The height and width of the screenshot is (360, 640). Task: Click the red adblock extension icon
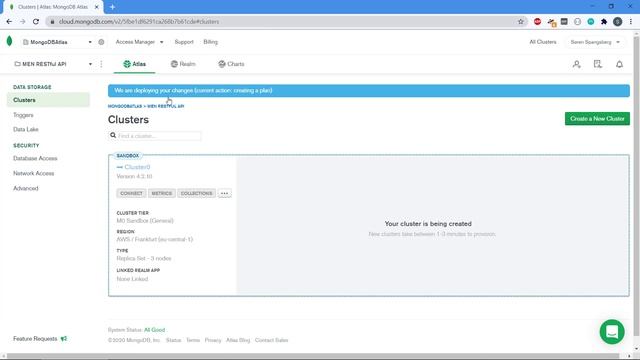537,22
